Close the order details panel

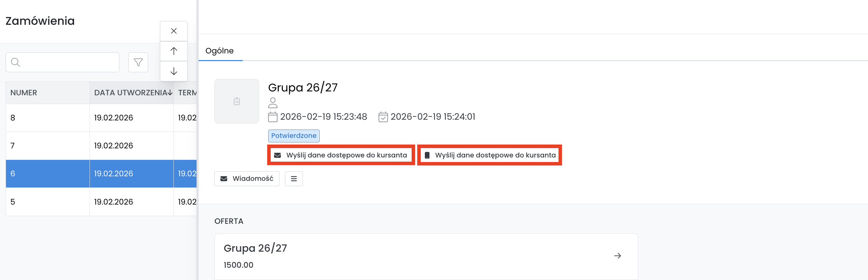click(173, 31)
